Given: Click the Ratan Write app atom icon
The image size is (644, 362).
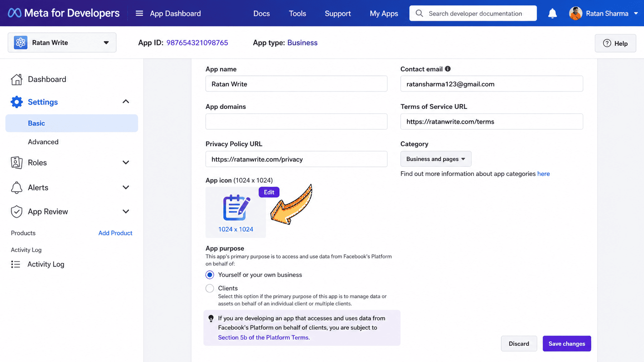Looking at the screenshot, I should [21, 42].
